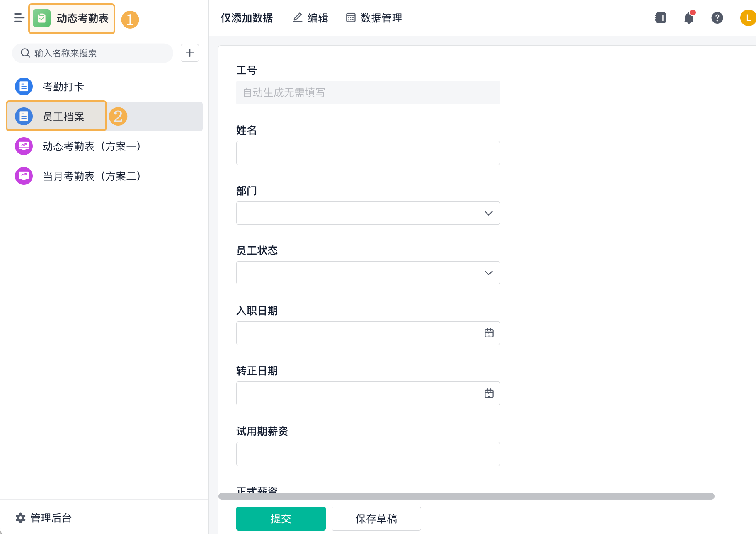Open the help question mark icon

click(717, 18)
